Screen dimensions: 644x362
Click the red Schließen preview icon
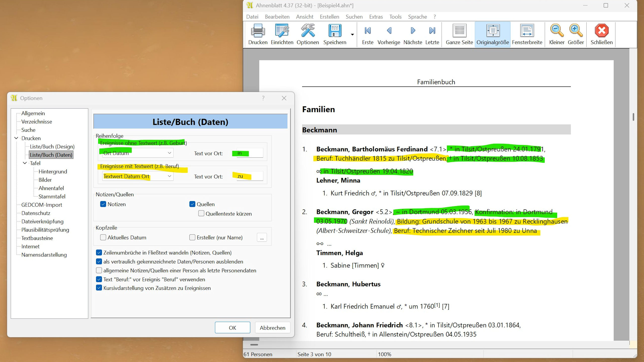(601, 31)
